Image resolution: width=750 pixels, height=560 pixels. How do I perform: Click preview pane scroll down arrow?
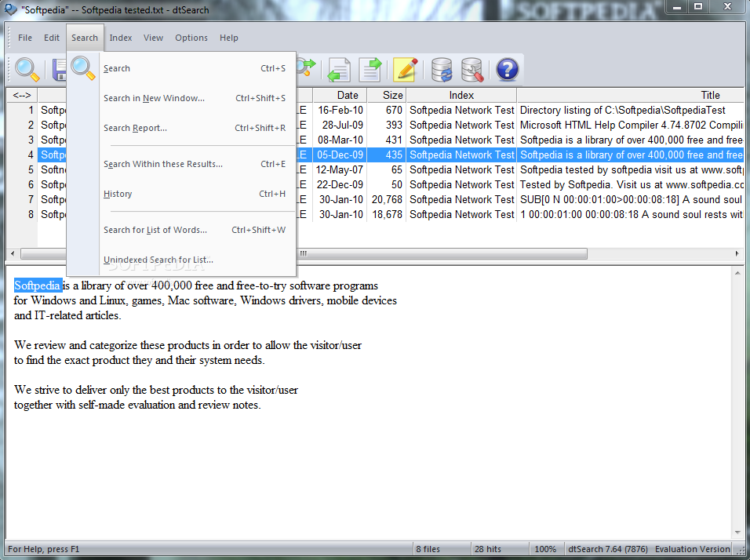[737, 532]
